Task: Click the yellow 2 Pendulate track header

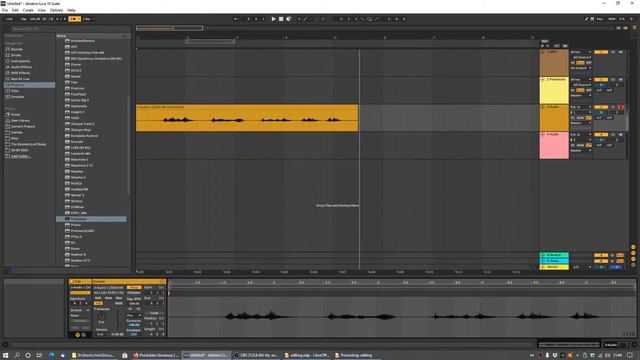Action: [x=554, y=91]
